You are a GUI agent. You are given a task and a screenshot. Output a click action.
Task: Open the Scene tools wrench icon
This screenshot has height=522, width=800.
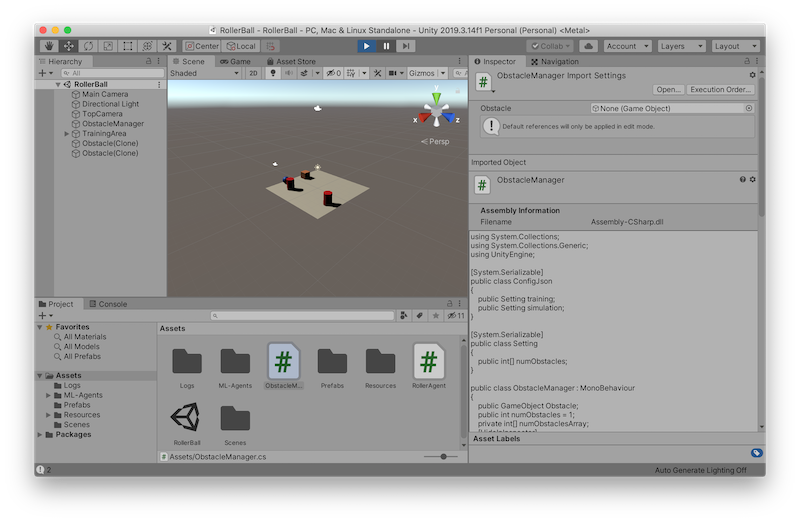378,73
